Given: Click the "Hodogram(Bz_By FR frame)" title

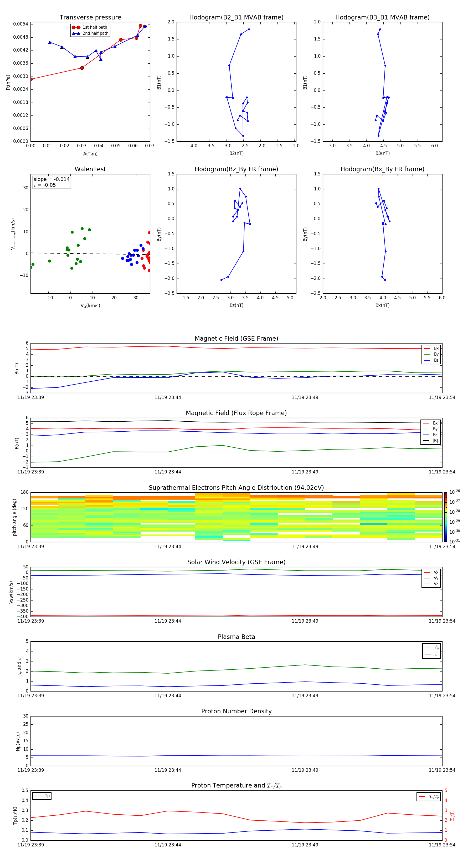Looking at the screenshot, I should (x=236, y=169).
